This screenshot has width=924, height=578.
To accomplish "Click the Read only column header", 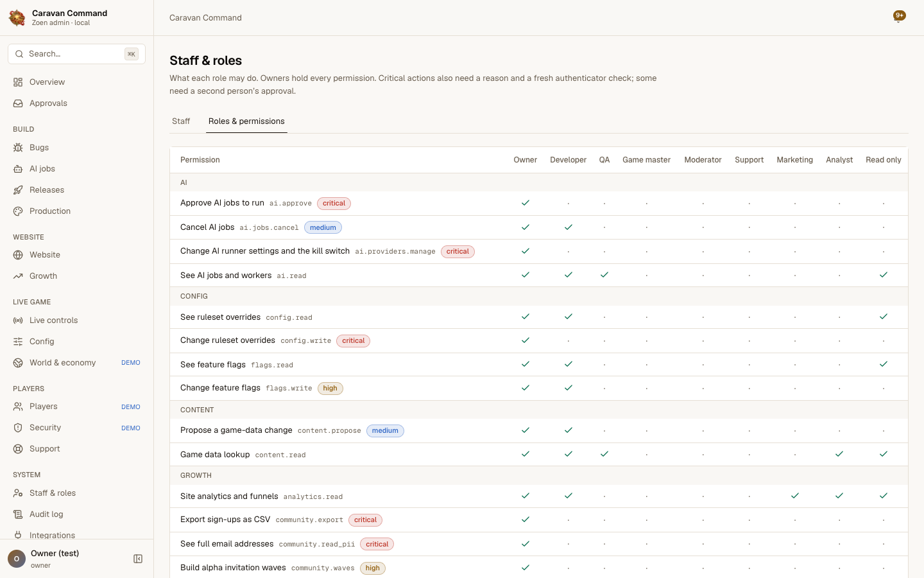I will click(x=884, y=160).
